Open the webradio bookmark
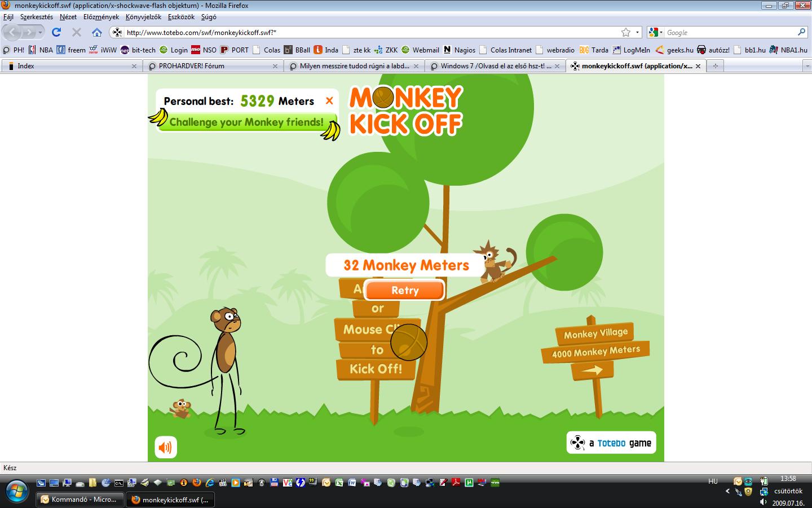812x508 pixels. pos(555,50)
